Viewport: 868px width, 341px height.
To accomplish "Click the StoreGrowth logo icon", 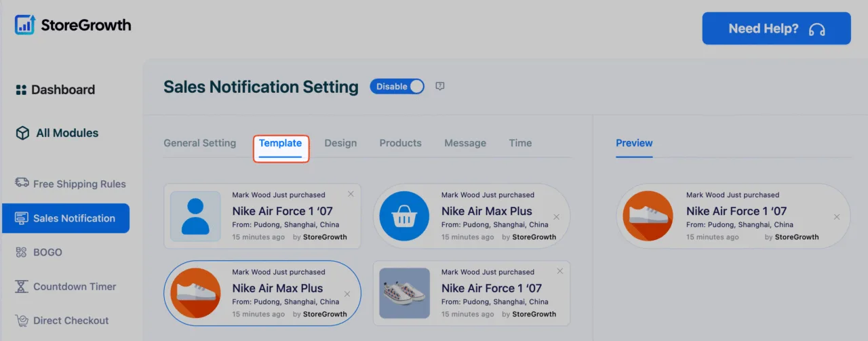I will click(x=25, y=26).
